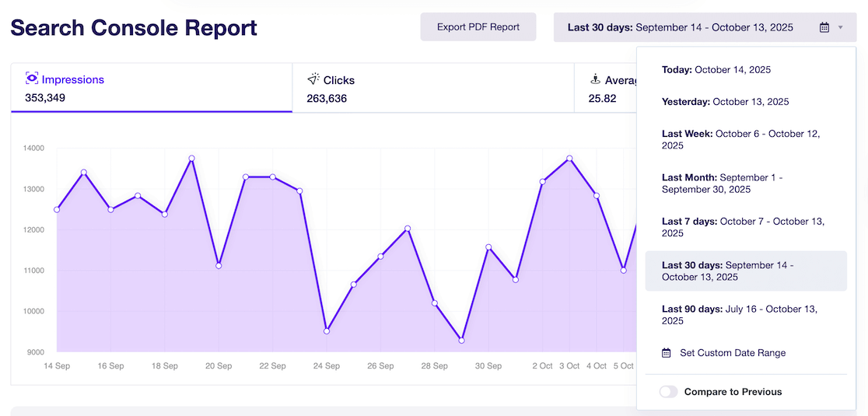The image size is (868, 416).
Task: Click the Impressions eye icon
Action: 32,79
